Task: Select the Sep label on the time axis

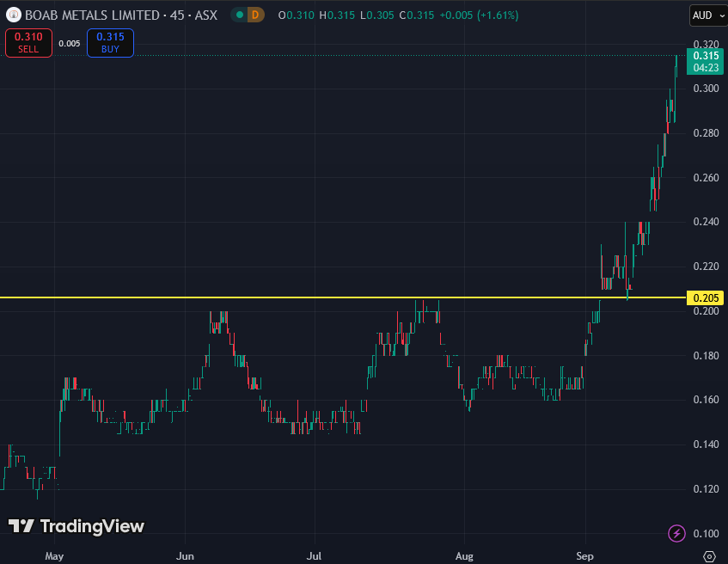Action: 584,556
